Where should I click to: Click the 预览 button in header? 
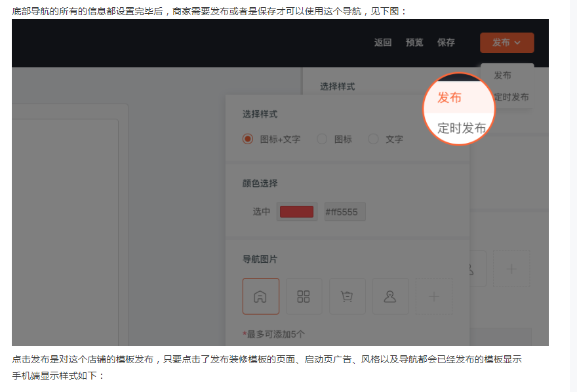[414, 43]
